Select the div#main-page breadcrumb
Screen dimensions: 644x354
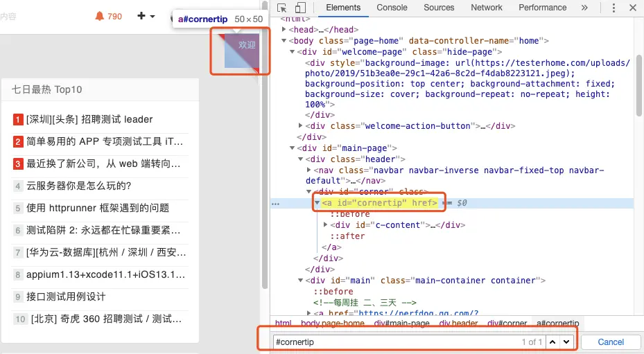click(x=401, y=324)
